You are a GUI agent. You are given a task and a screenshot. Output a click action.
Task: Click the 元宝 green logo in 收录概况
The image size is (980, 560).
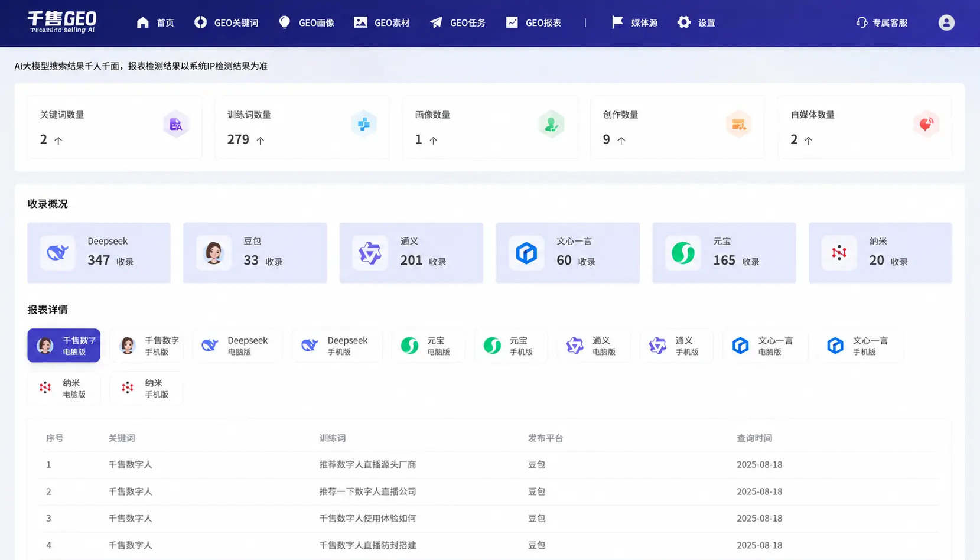pos(683,253)
